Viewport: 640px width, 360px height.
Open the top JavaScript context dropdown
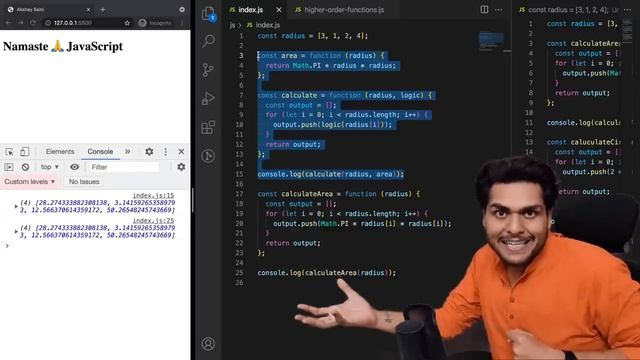49,167
